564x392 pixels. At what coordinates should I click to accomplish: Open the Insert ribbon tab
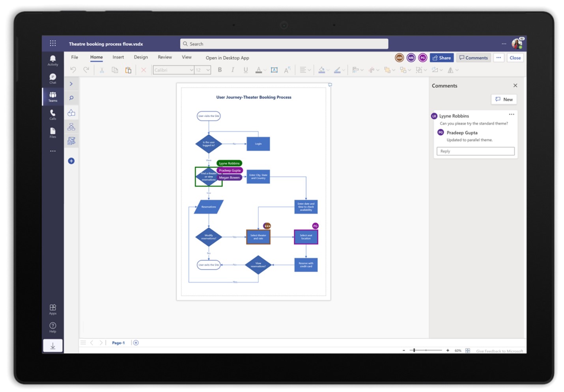pyautogui.click(x=118, y=57)
